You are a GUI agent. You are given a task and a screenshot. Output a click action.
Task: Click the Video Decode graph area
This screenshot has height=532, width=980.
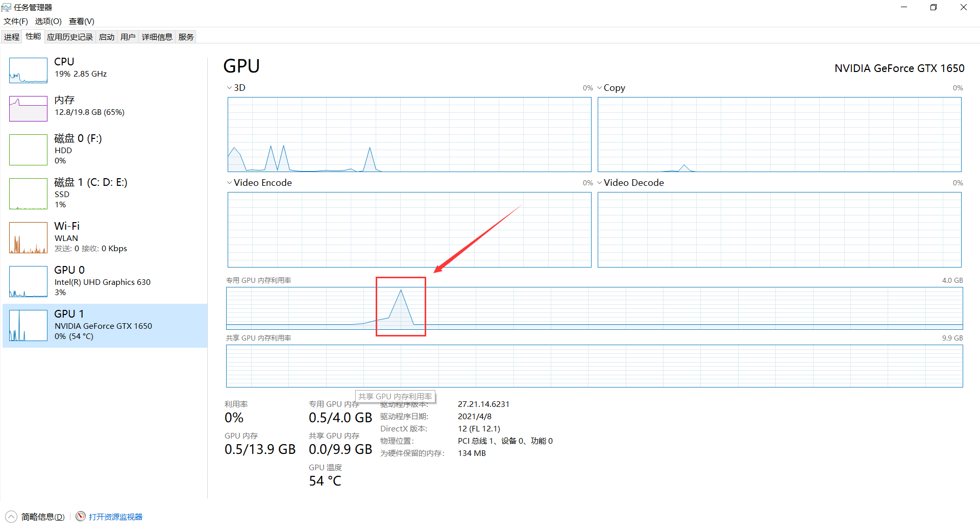tap(779, 229)
